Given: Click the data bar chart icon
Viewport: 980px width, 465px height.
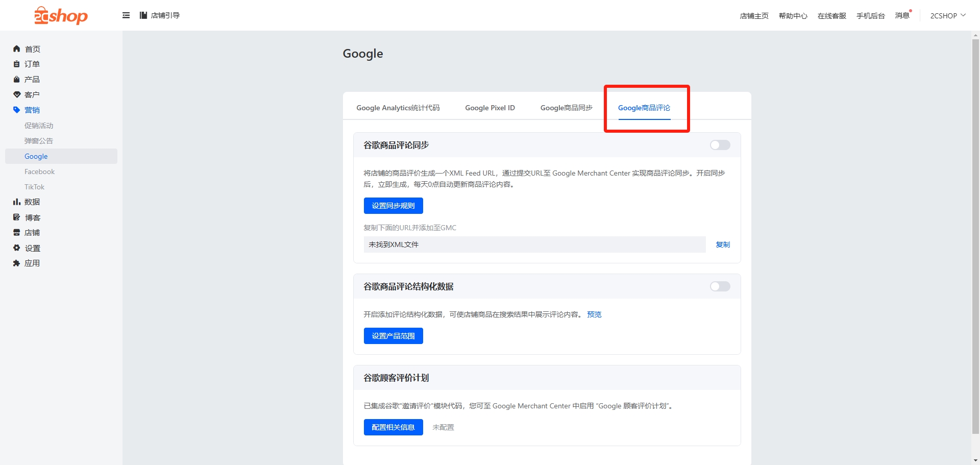Looking at the screenshot, I should click(16, 202).
